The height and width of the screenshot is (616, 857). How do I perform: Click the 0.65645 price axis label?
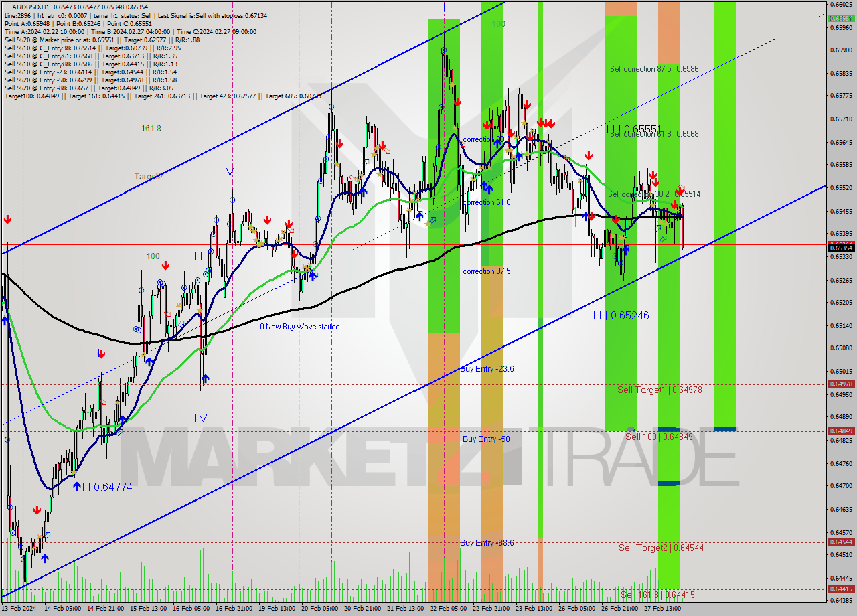click(842, 142)
